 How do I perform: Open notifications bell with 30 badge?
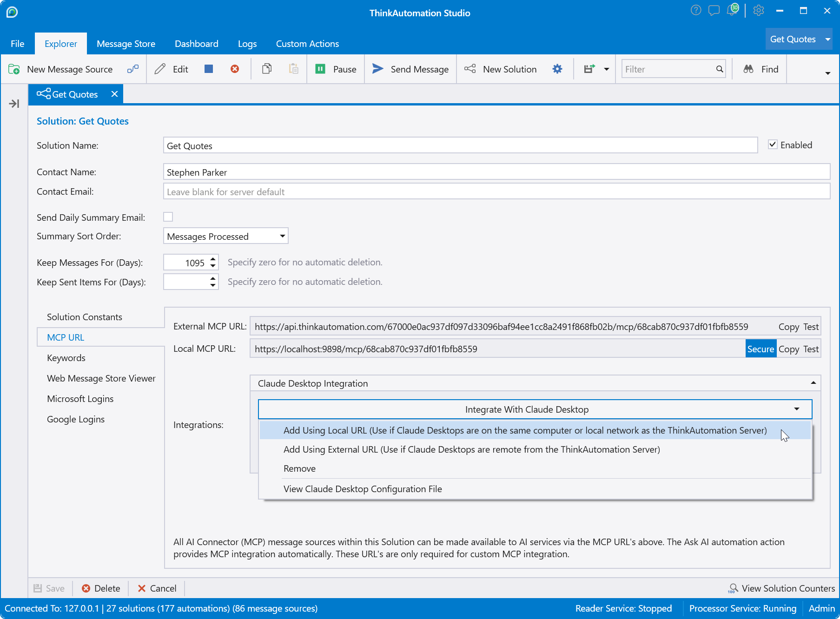click(x=733, y=10)
